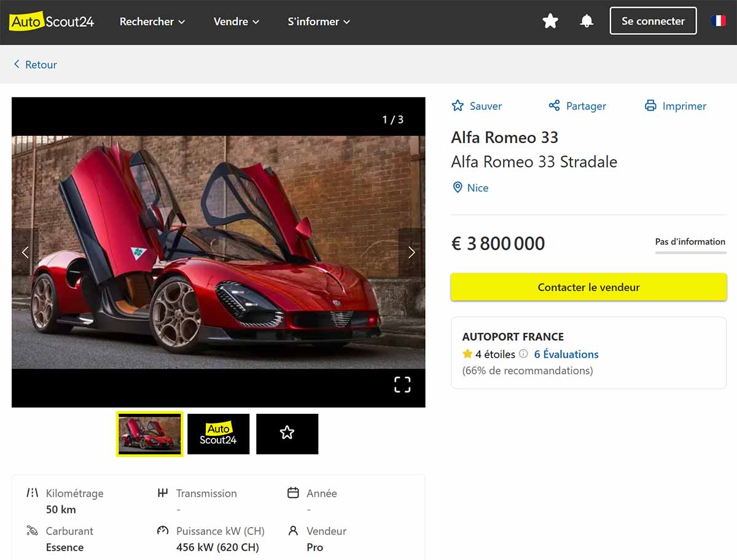The height and width of the screenshot is (560, 737).
Task: Click the Pro seller type value
Action: 314,547
